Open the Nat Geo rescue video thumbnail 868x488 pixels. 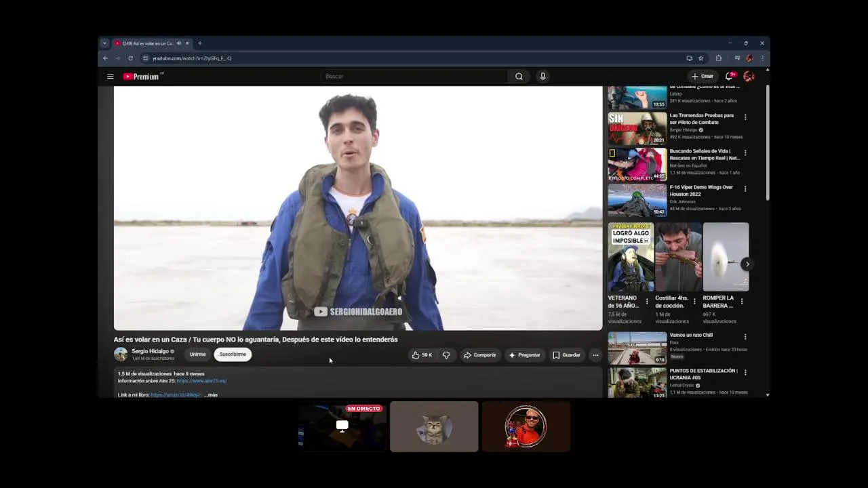637,164
